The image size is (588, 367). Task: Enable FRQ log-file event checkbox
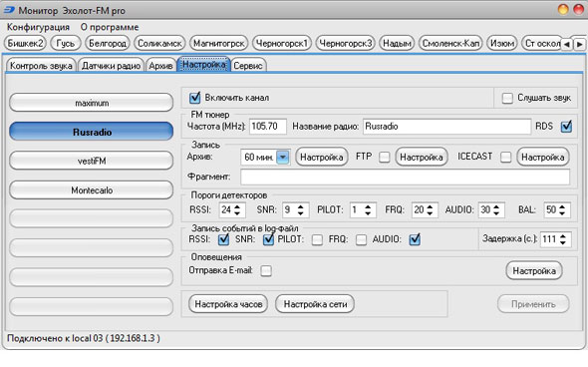coord(361,239)
